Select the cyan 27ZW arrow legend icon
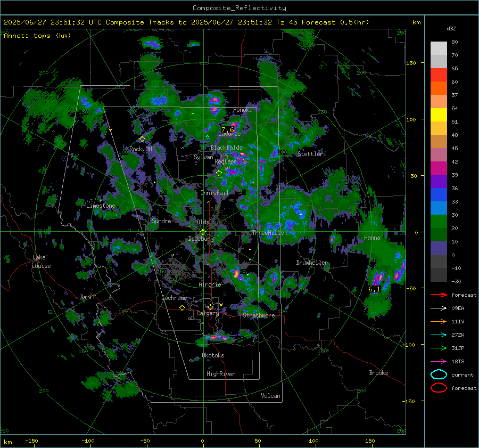Screen dimensions: 479x448 click(439, 335)
